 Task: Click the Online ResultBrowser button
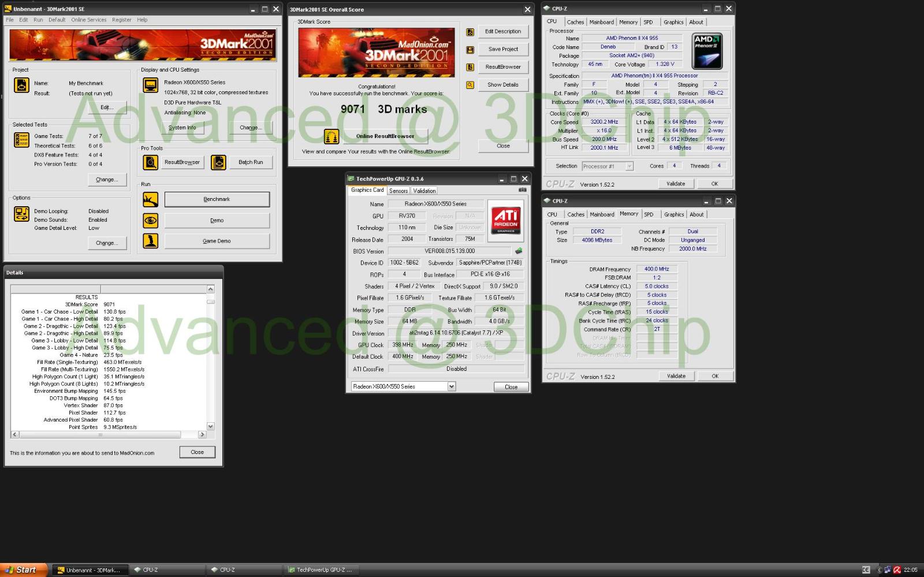[x=385, y=136]
